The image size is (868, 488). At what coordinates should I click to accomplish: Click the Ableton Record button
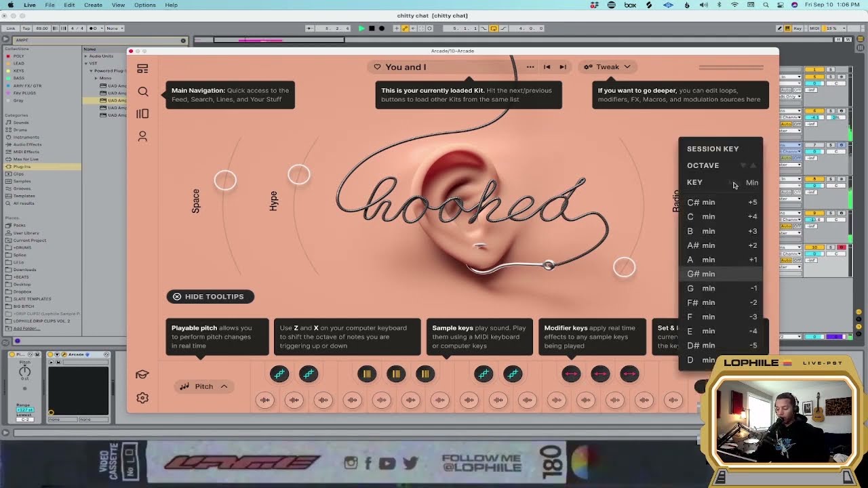pyautogui.click(x=381, y=28)
